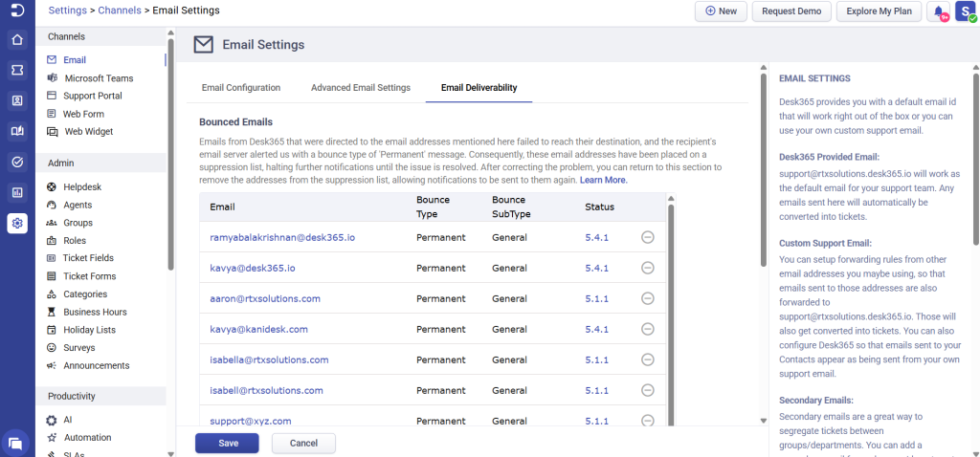The image size is (980, 457).
Task: Click the Desk365 logo icon
Action: pos(17,11)
